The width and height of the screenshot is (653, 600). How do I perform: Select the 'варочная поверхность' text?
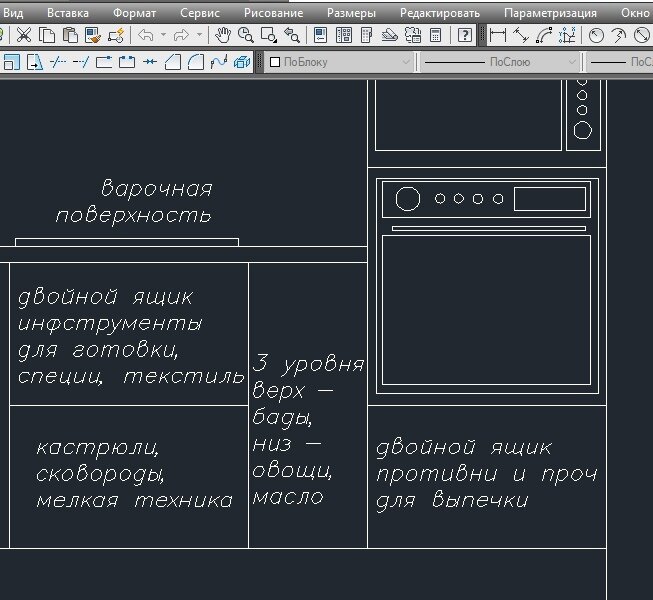(x=134, y=202)
